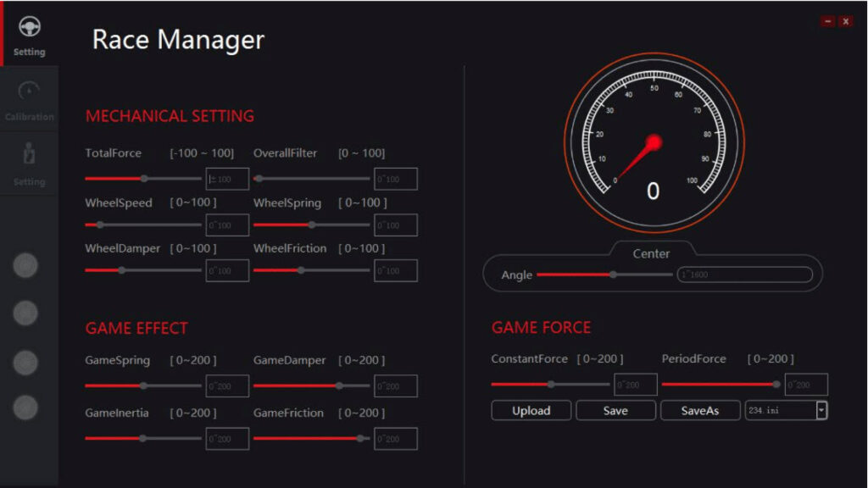Click the PeriodForce value input box
Screen dimensions: 868x488
pyautogui.click(x=806, y=383)
